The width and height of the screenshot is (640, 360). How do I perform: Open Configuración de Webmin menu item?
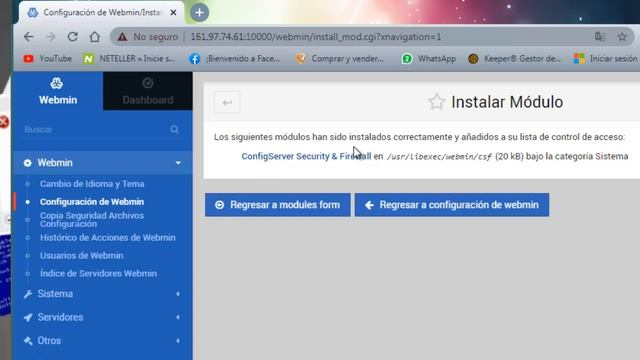92,202
